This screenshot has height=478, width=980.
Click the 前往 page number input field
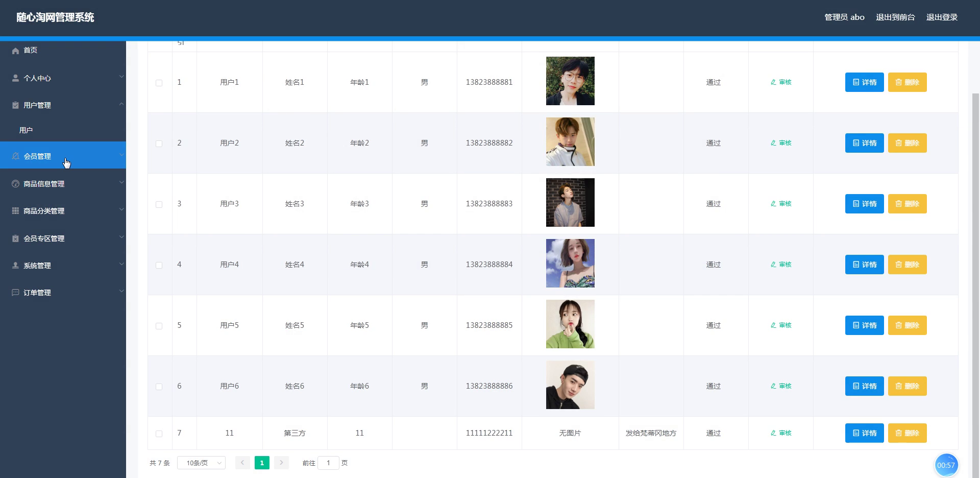coord(328,463)
